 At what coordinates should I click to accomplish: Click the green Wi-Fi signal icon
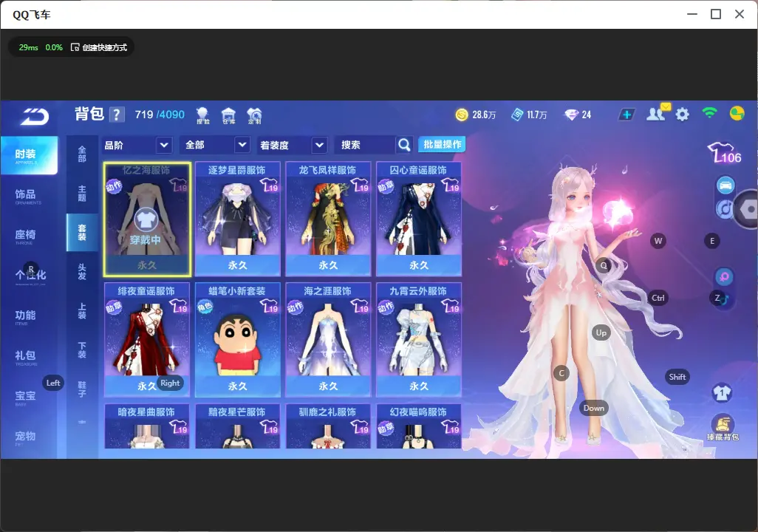pos(709,113)
